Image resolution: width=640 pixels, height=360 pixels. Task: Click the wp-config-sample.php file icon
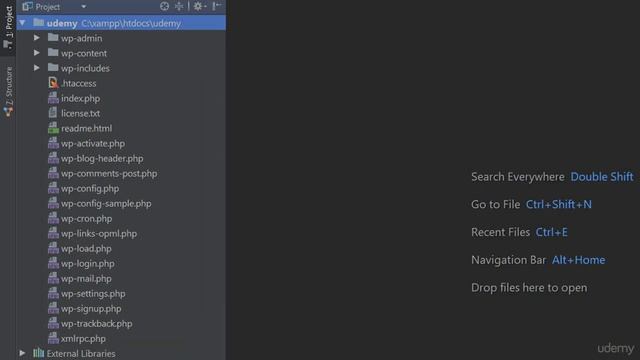click(53, 203)
